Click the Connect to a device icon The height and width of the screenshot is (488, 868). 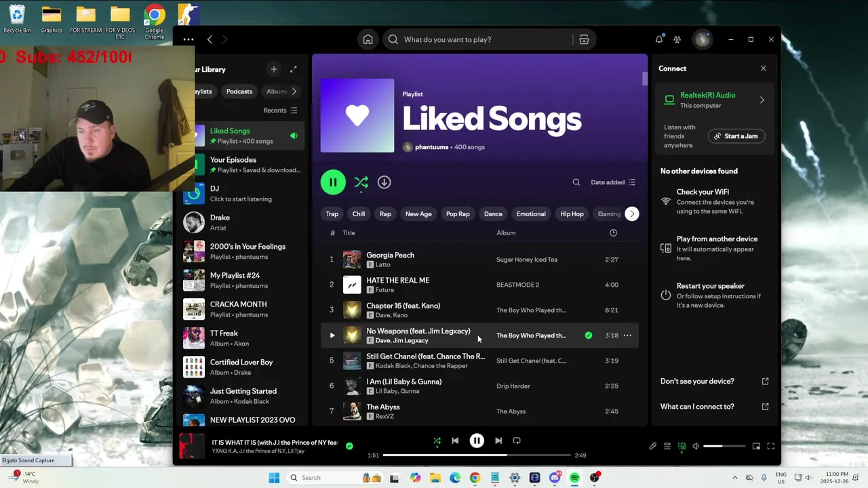682,446
